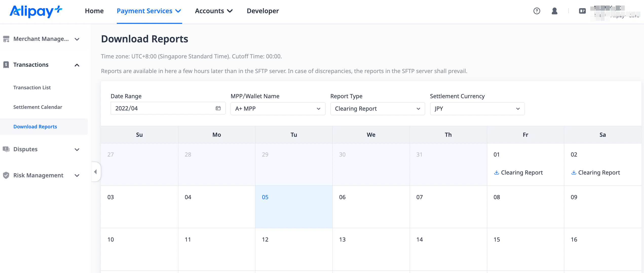Open the help question mark icon
Screen dimensions: 644x273
click(x=537, y=11)
